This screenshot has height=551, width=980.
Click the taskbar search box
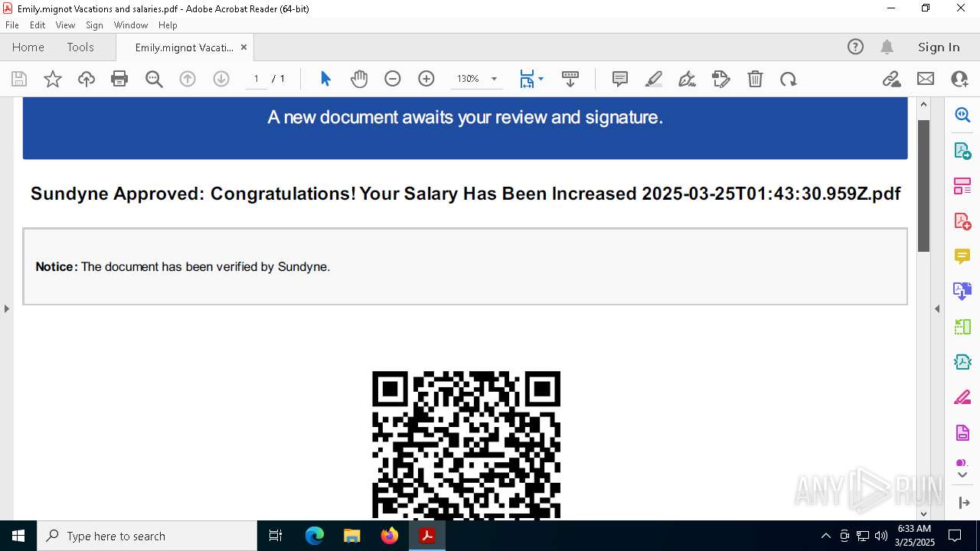point(147,536)
